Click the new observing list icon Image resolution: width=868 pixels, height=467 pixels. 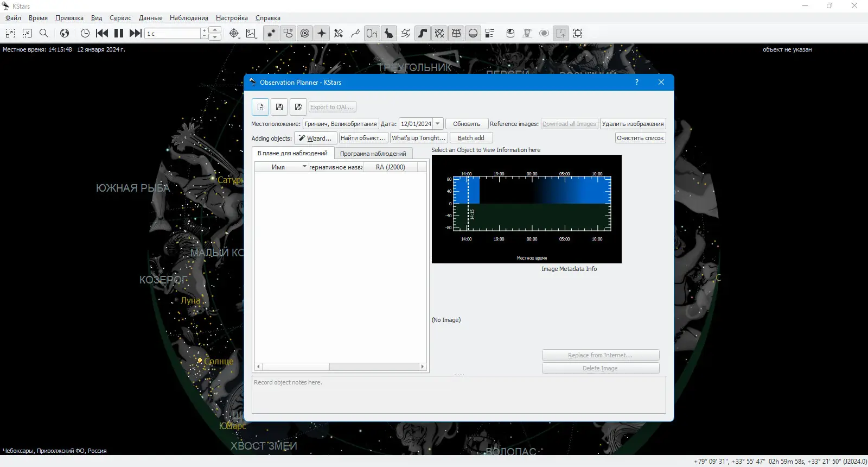pos(260,107)
